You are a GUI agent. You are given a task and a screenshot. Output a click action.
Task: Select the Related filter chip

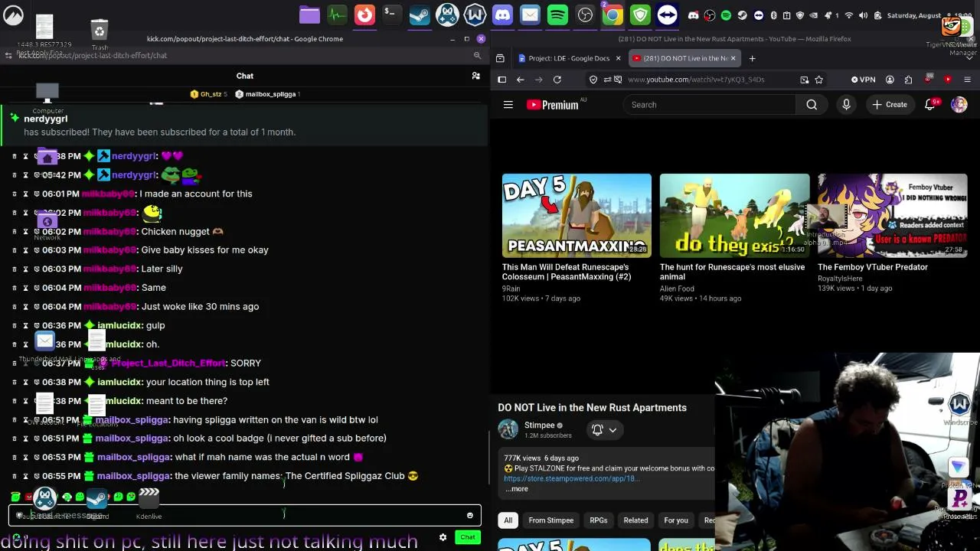[635, 520]
